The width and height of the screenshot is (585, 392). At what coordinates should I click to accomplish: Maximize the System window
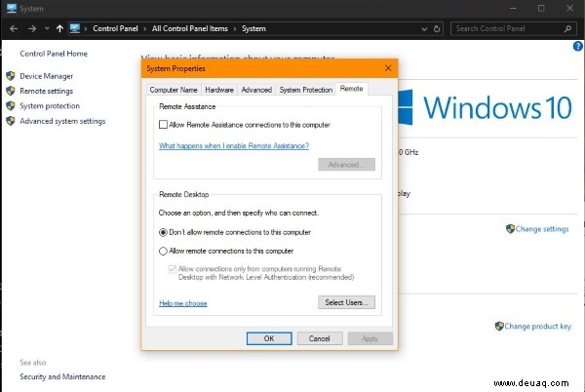click(x=541, y=8)
